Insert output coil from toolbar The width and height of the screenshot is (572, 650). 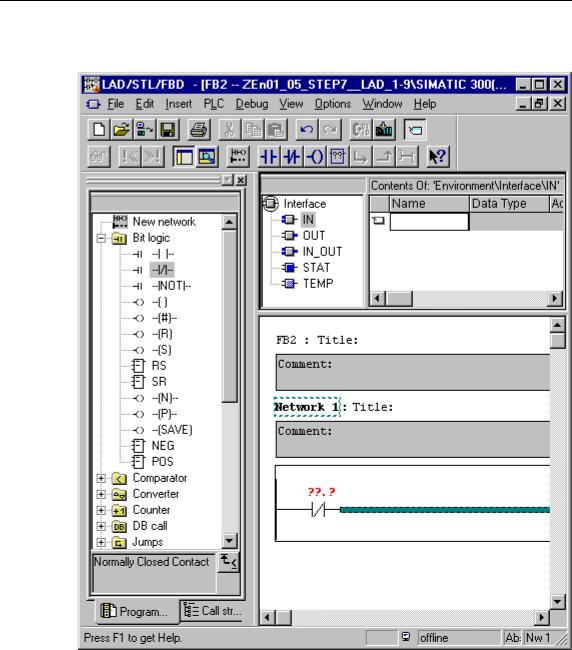(x=315, y=157)
